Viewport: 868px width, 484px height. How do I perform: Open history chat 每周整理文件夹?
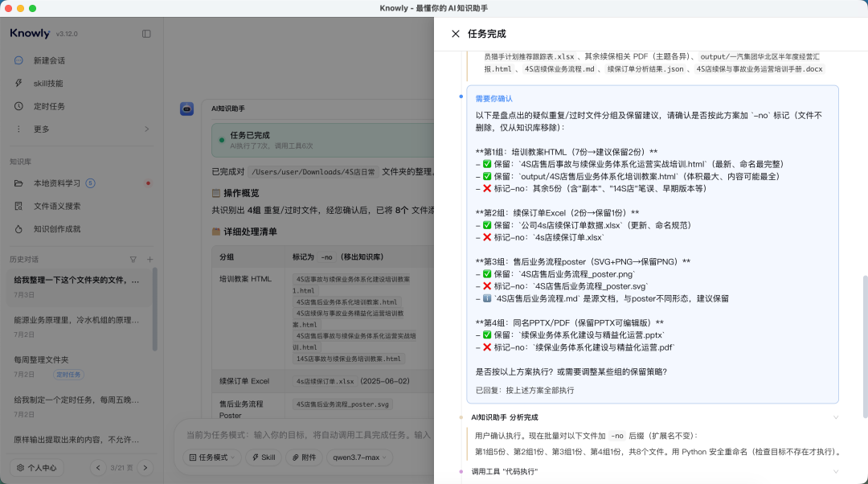coord(80,367)
